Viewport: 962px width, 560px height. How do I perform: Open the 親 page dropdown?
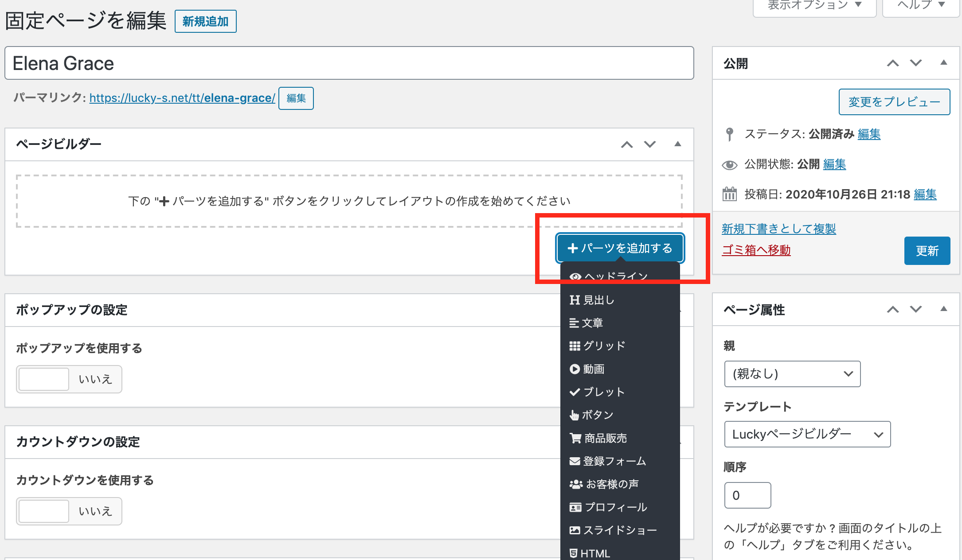point(792,374)
